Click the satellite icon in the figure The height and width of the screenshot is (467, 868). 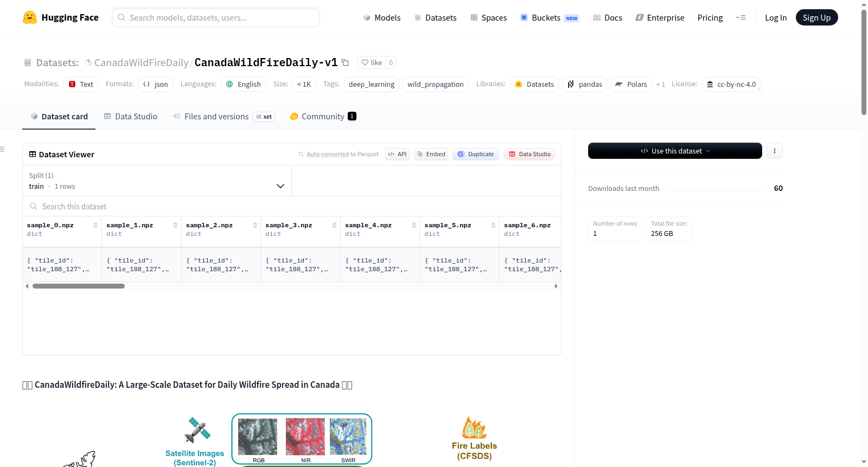(197, 430)
